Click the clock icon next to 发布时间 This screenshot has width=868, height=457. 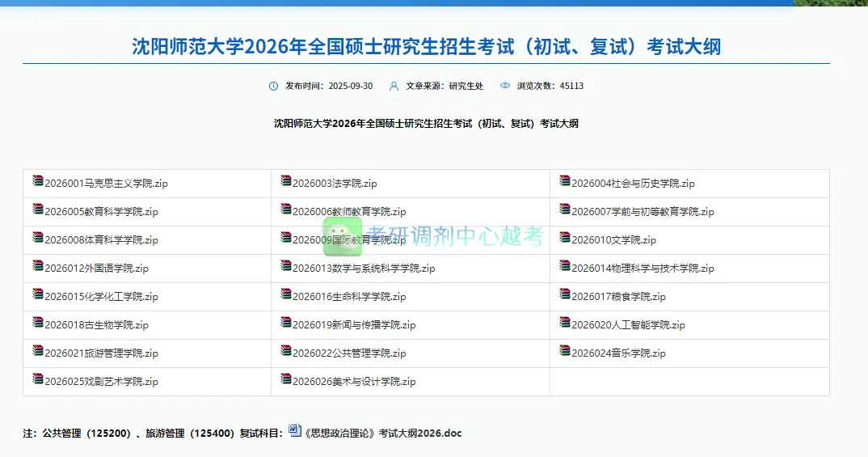273,86
